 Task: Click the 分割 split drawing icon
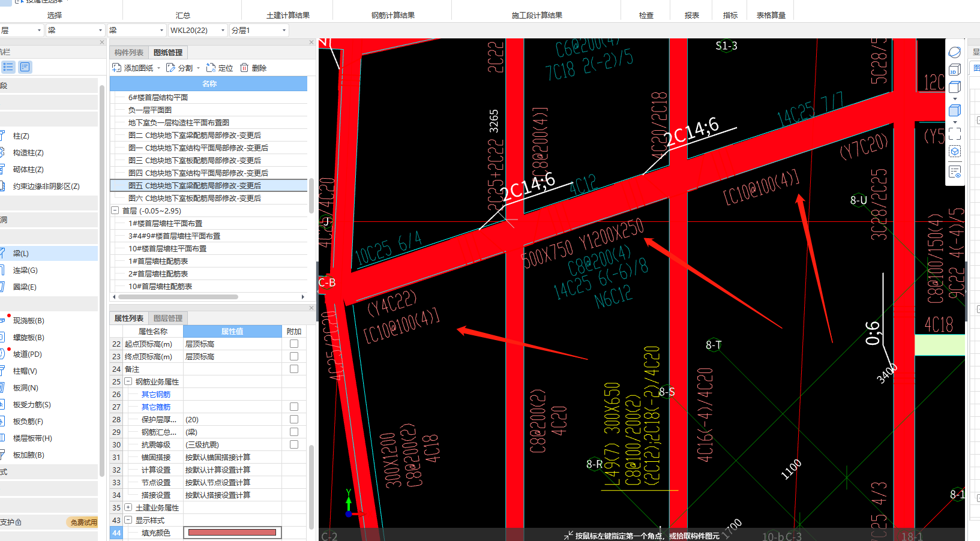(171, 68)
